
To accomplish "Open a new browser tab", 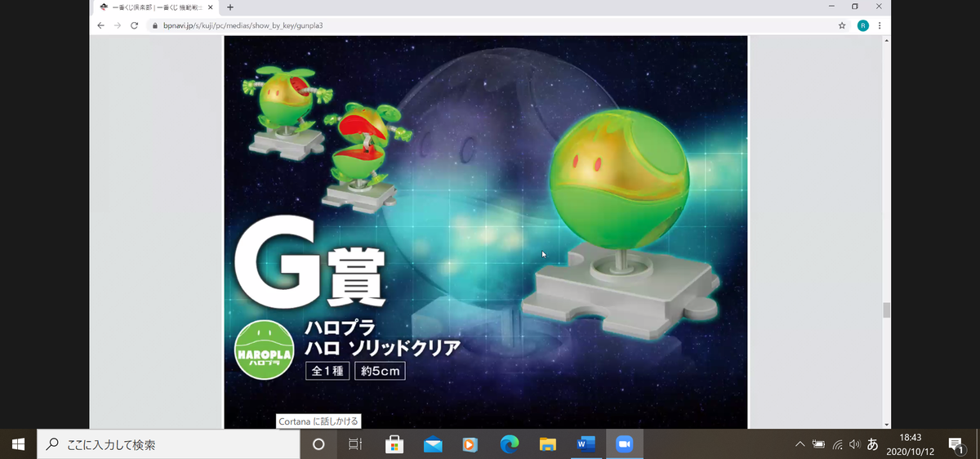I will point(229,7).
